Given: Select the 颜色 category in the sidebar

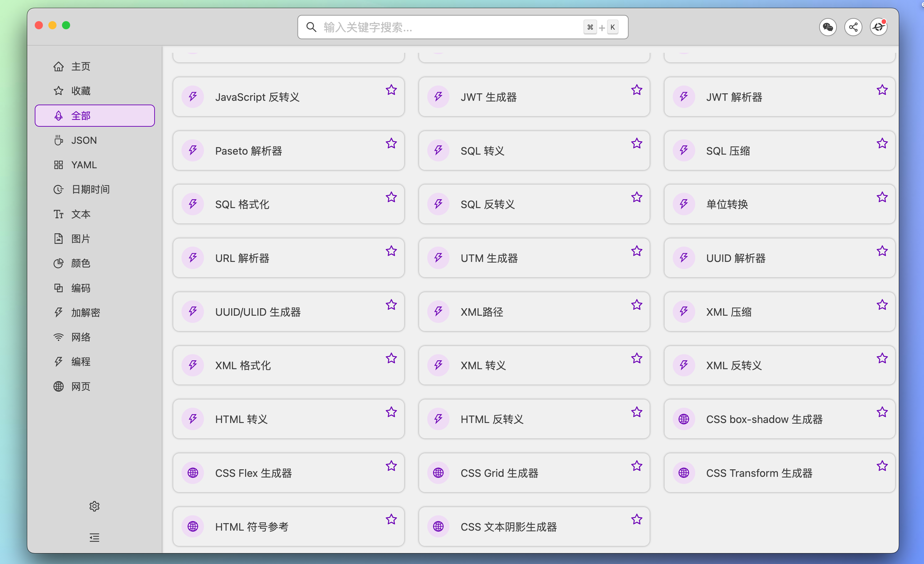Looking at the screenshot, I should click(80, 263).
